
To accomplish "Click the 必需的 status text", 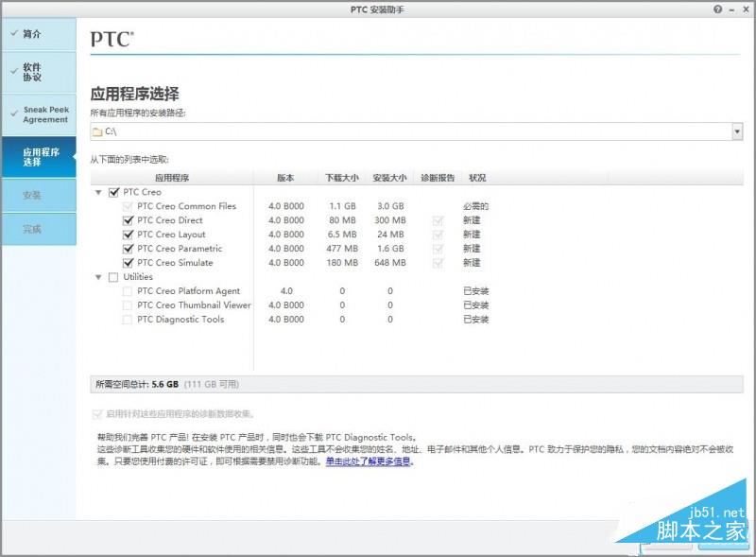I will coord(476,206).
